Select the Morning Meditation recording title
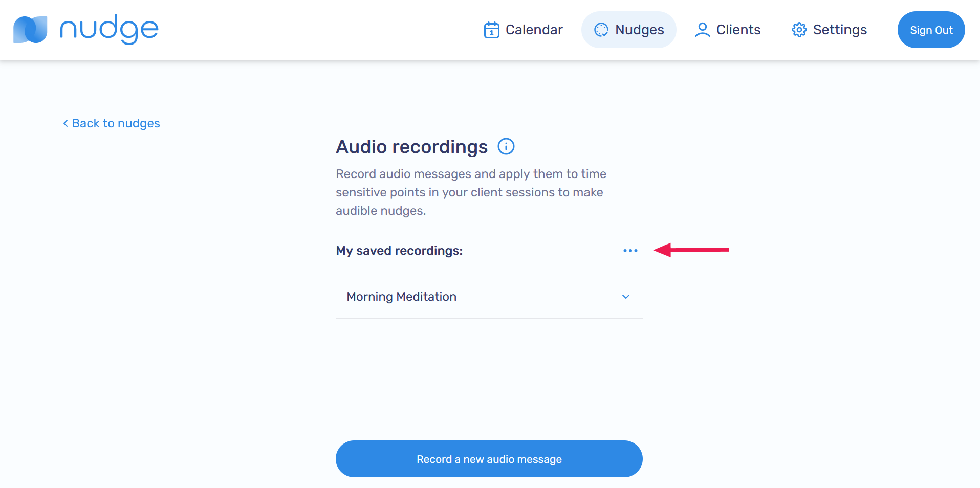Screen dimensions: 980x488 [x=401, y=297]
